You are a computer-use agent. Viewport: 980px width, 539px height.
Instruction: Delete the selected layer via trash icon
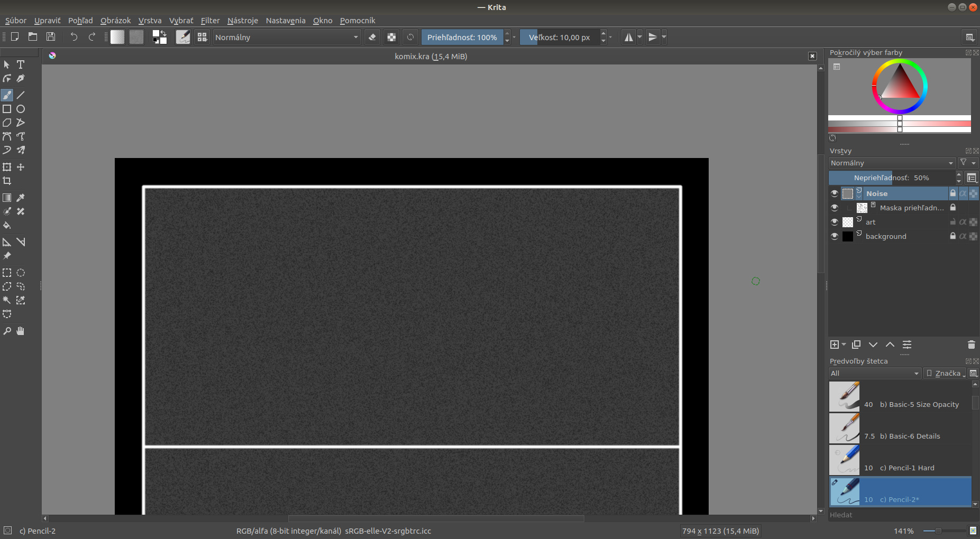[x=971, y=345]
